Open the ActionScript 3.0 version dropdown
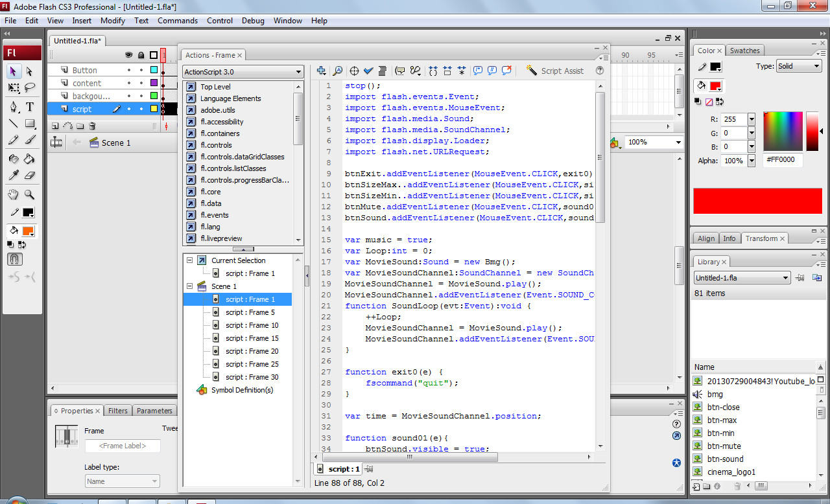Image resolution: width=830 pixels, height=504 pixels. pos(243,72)
